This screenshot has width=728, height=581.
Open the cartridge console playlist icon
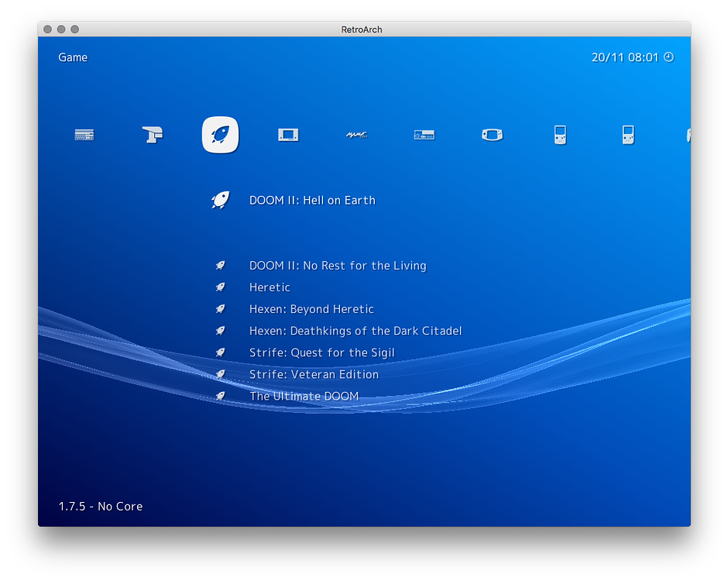424,134
